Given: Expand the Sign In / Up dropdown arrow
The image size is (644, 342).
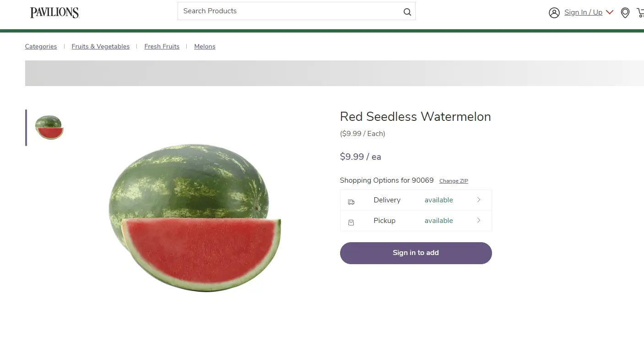Looking at the screenshot, I should click(609, 12).
